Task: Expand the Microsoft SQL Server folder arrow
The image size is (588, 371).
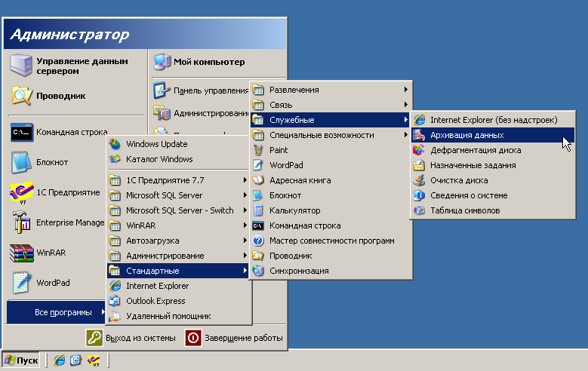Action: click(x=245, y=195)
